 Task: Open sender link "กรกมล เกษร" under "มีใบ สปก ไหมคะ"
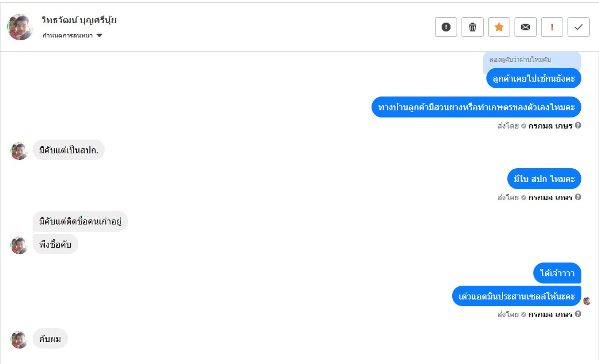point(550,197)
